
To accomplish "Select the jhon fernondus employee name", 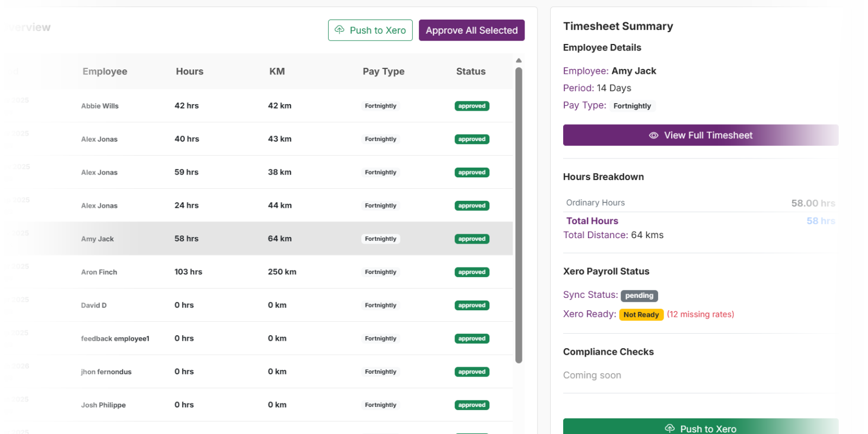I will pyautogui.click(x=106, y=372).
